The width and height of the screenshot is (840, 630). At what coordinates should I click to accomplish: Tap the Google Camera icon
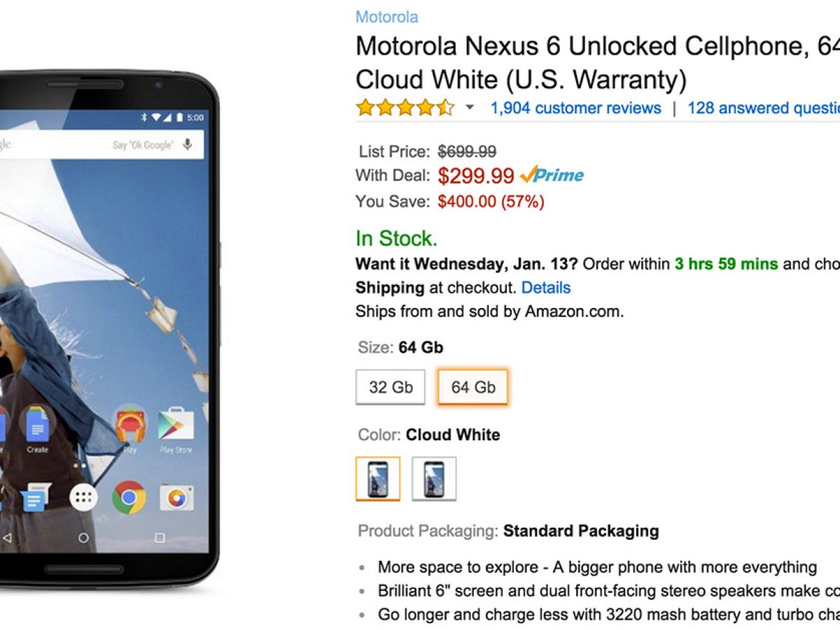(176, 497)
